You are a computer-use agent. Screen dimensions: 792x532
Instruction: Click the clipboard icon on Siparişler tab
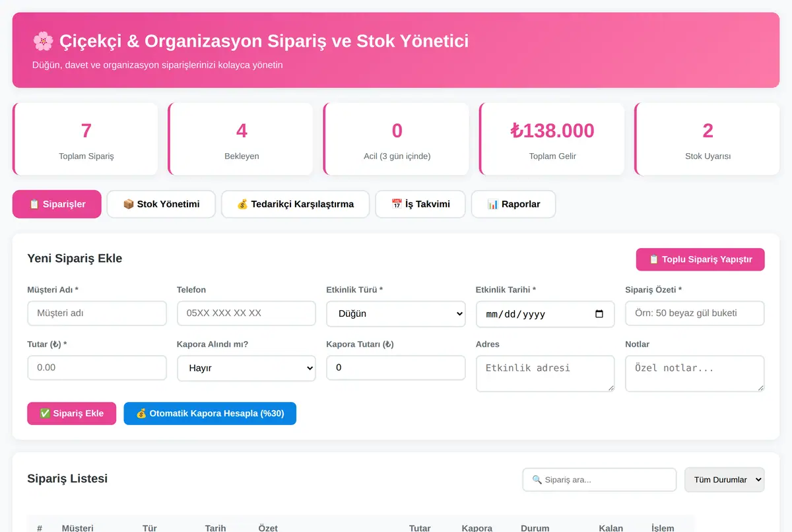pos(34,204)
